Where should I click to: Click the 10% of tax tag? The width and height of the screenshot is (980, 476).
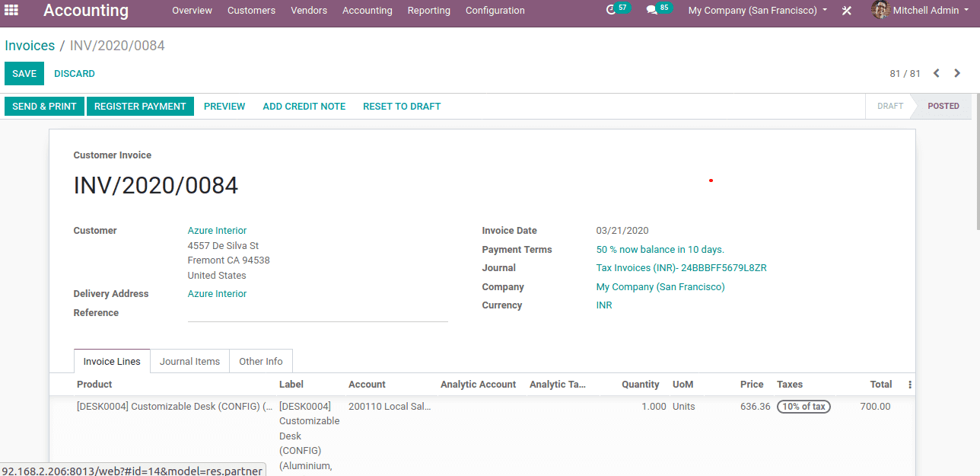point(803,407)
